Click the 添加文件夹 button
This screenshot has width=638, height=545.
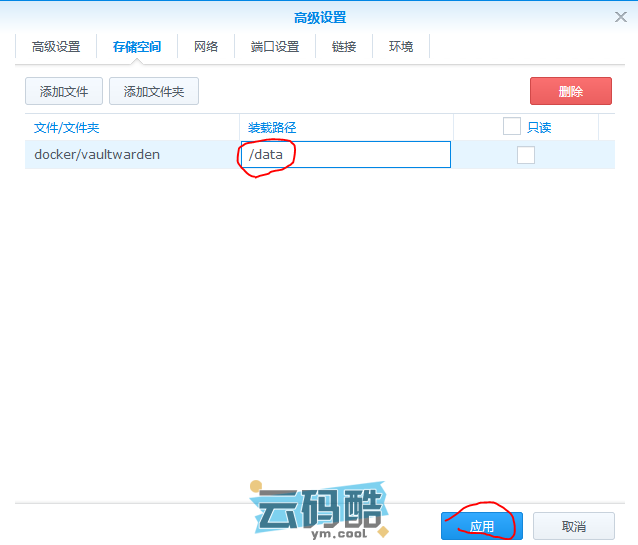[x=154, y=91]
